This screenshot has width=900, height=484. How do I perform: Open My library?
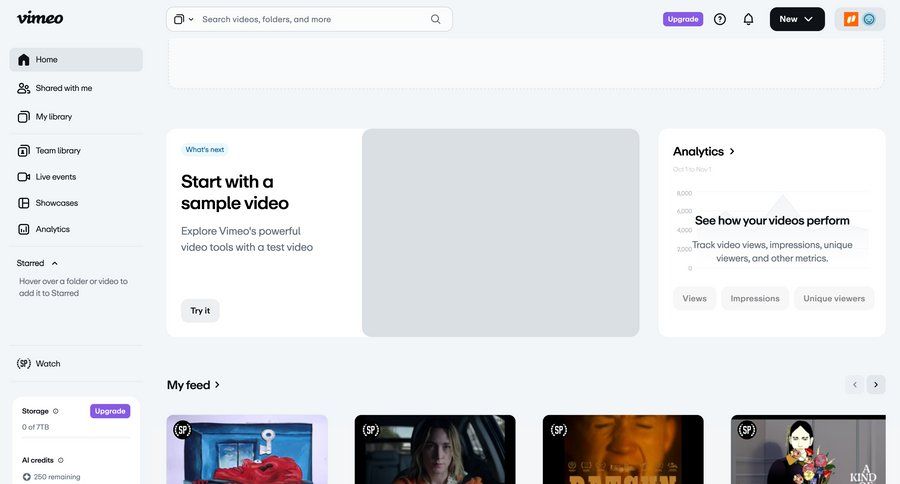[76, 117]
